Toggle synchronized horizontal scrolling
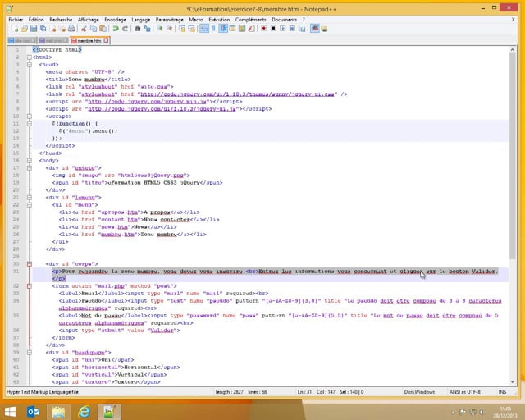Viewport: 525px width, 420px height. click(191, 29)
